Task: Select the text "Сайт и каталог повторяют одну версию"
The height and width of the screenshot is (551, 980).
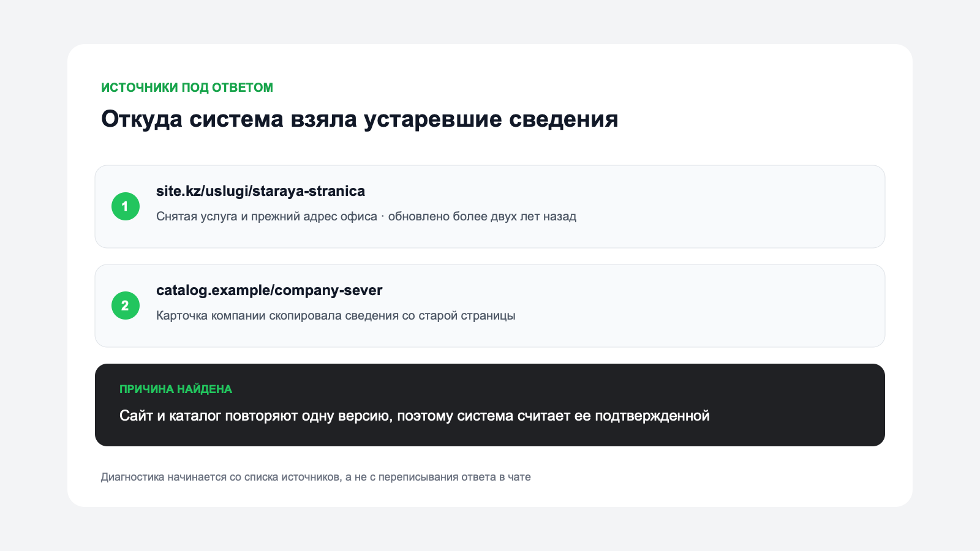Action: point(255,416)
